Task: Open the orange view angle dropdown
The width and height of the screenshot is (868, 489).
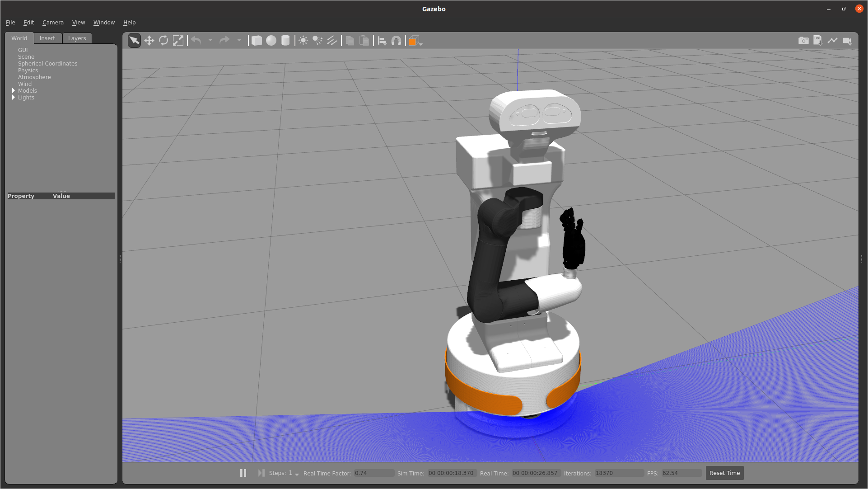Action: pyautogui.click(x=415, y=41)
